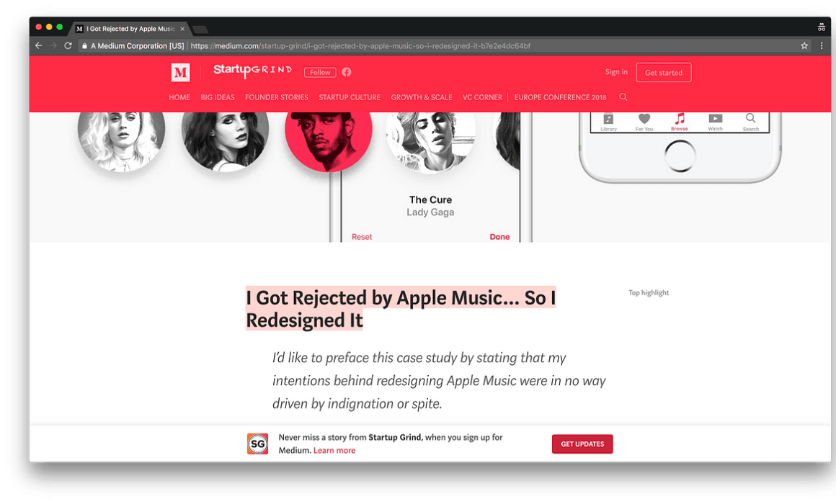Screen dimensions: 836x504
Task: Click the Medium M logo
Action: (180, 72)
